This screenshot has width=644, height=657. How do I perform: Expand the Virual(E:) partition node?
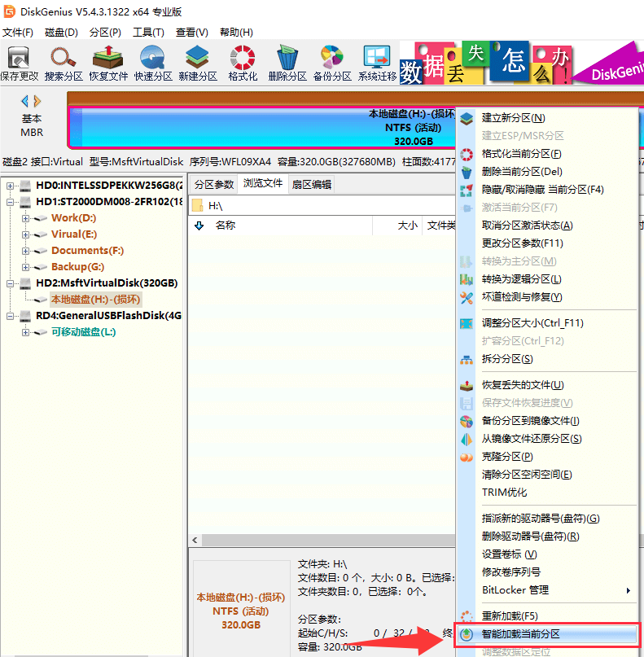25,234
